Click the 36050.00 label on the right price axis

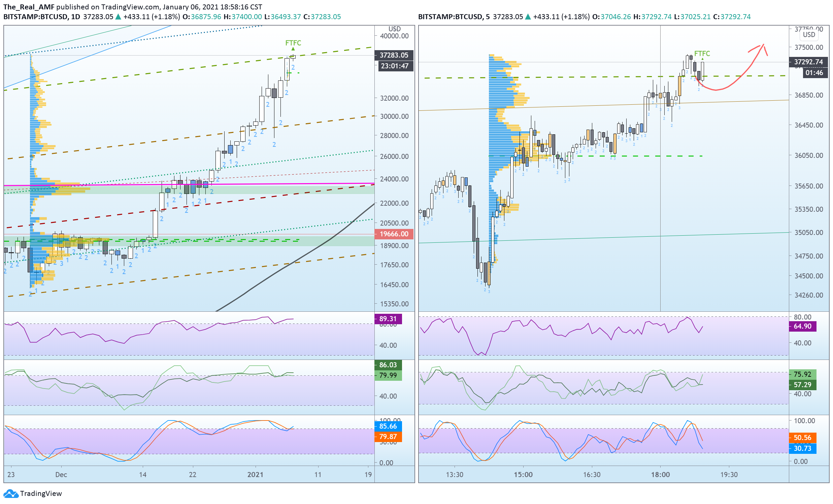pos(809,156)
